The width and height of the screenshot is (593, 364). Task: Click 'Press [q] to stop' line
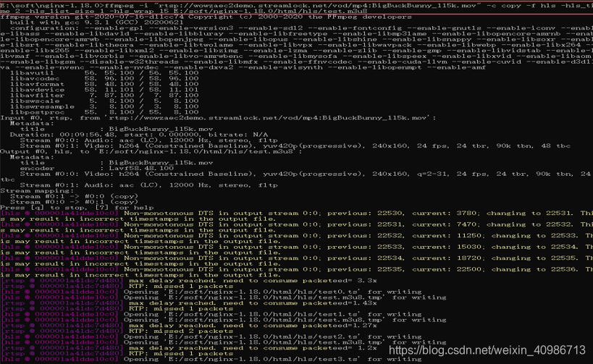click(x=77, y=208)
